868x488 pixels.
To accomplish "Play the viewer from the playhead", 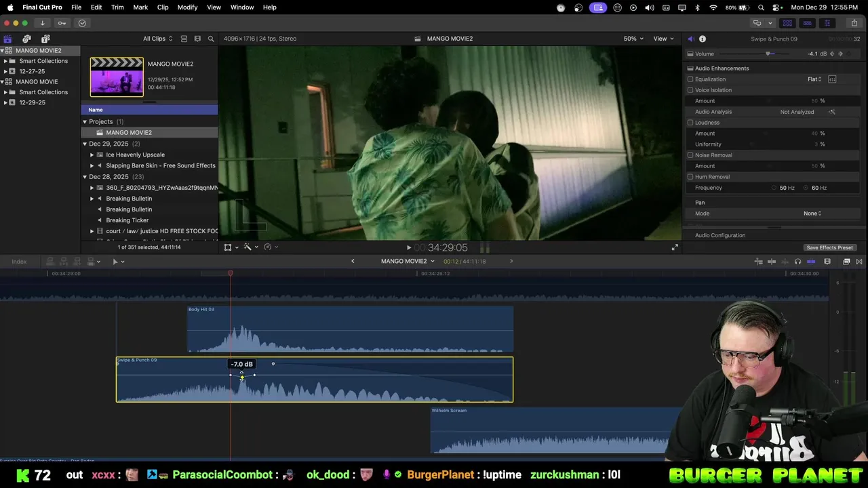I will point(408,248).
